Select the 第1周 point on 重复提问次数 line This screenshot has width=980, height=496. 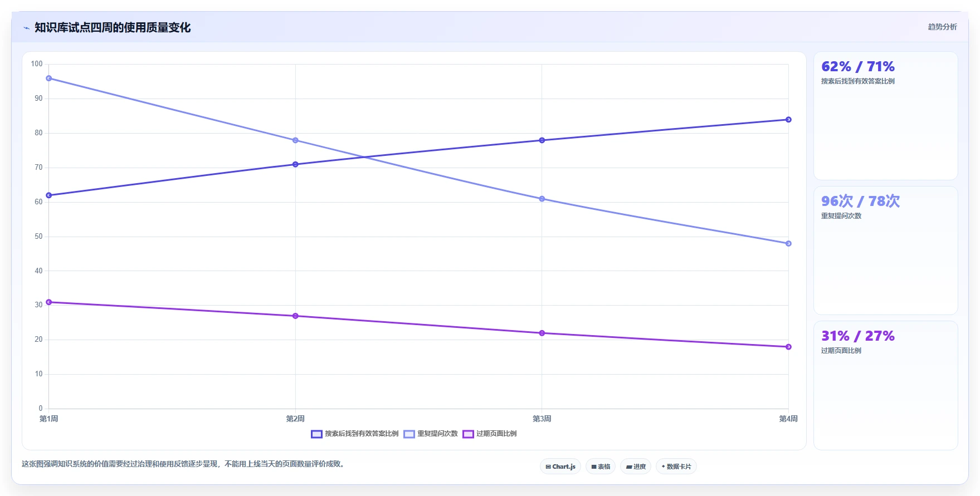tap(49, 78)
